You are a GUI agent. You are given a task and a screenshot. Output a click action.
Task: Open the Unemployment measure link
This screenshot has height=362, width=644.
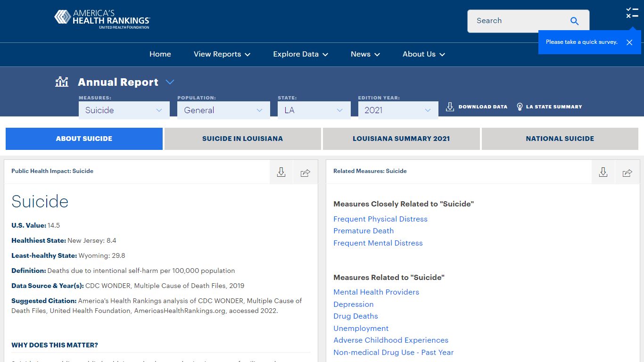361,329
